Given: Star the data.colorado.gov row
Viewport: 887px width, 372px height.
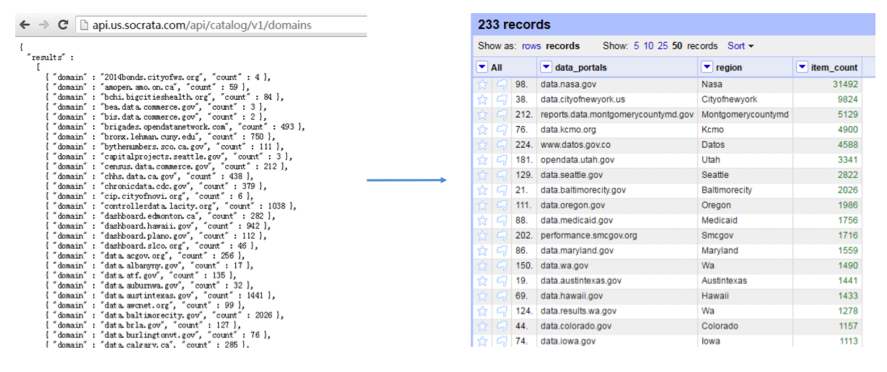Looking at the screenshot, I should click(x=483, y=326).
